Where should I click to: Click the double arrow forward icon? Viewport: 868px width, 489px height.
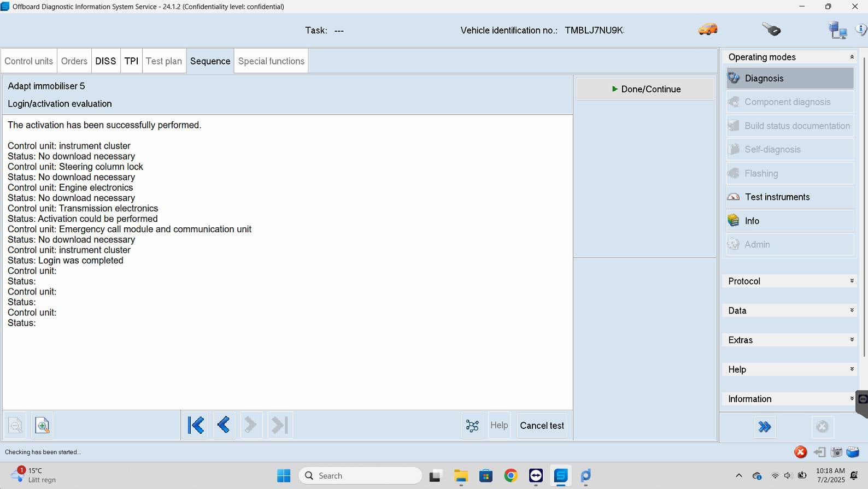764,427
